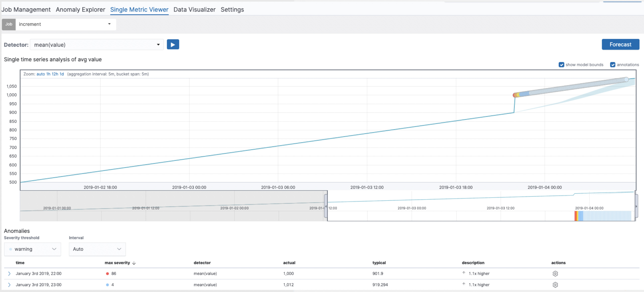Image resolution: width=644 pixels, height=292 pixels.
Task: Click the max severity sort arrow
Action: pos(134,263)
